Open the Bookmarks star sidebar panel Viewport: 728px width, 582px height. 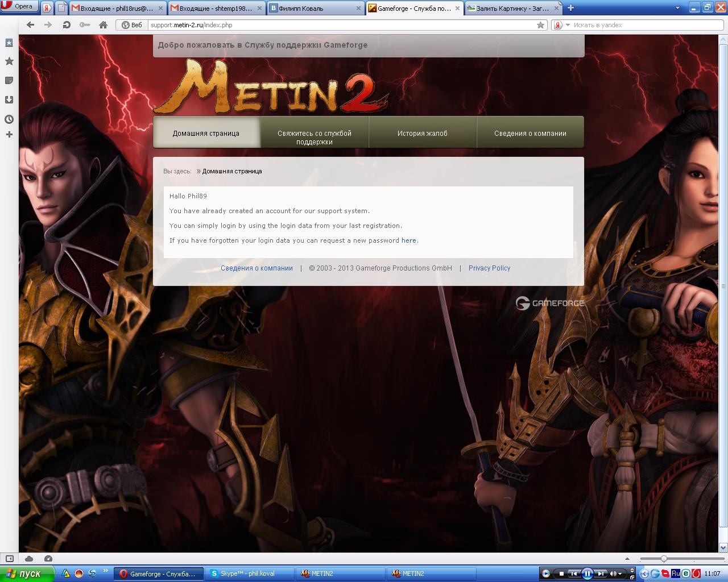point(9,61)
